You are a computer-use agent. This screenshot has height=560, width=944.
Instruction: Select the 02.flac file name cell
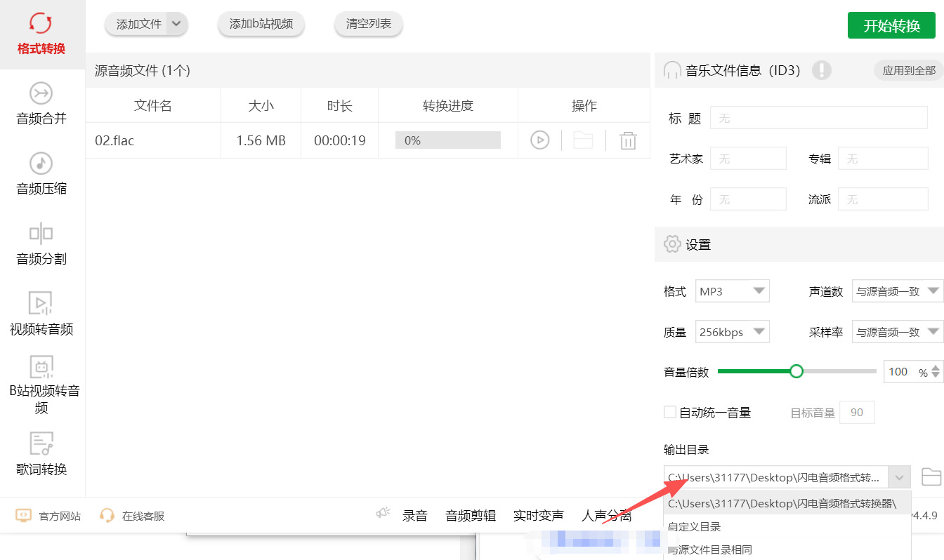[x=153, y=140]
